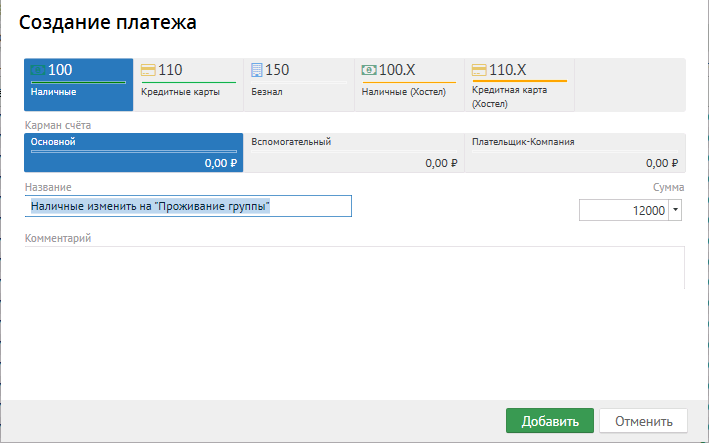Click the Основной pocket balance bar
The image size is (709, 443).
[x=134, y=151]
